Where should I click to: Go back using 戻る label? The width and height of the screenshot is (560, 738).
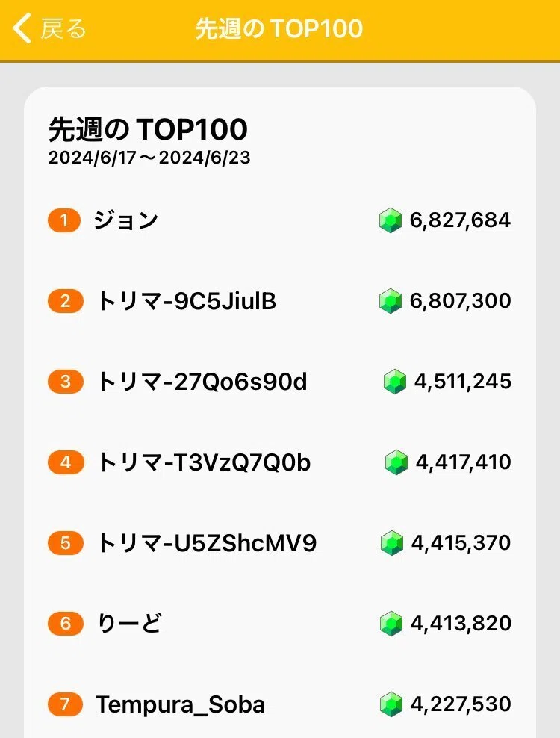(63, 28)
